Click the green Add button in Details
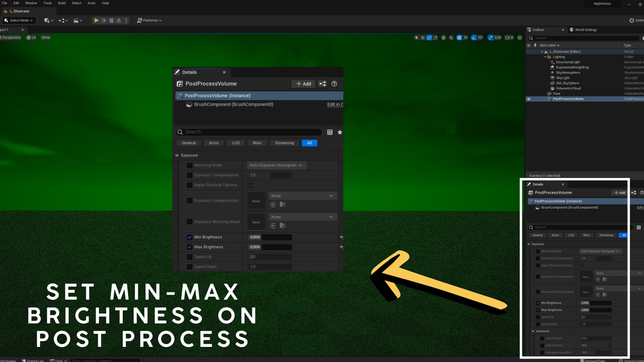Viewport: 644px width, 362px height. pyautogui.click(x=303, y=84)
